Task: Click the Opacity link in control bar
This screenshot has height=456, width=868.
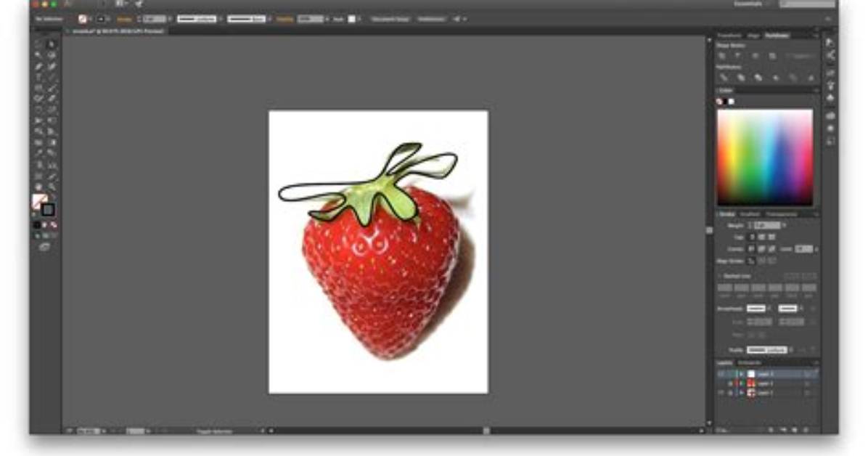Action: point(284,19)
